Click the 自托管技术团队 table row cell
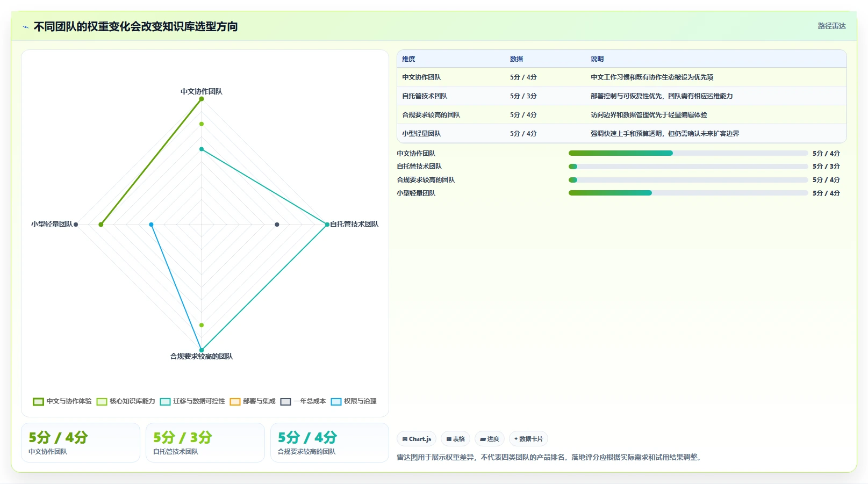This screenshot has width=868, height=484. [x=425, y=96]
